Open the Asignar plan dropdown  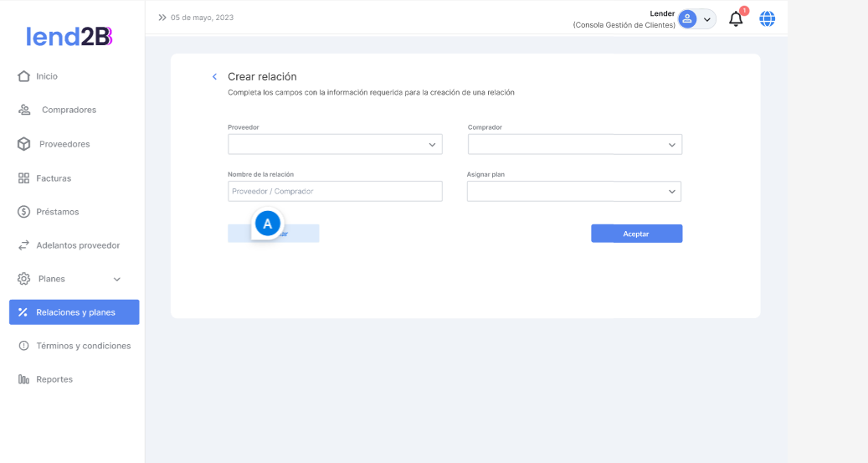pyautogui.click(x=574, y=192)
